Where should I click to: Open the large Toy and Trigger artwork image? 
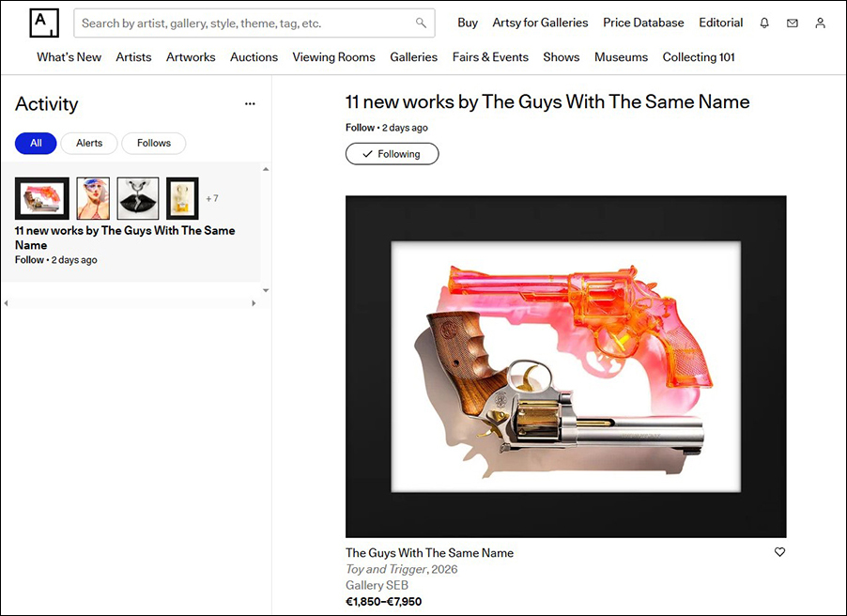[566, 366]
